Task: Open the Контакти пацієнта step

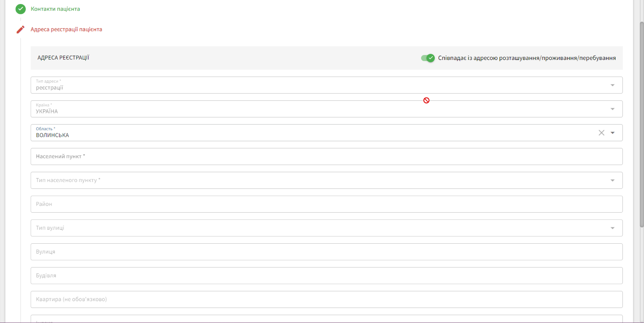Action: point(55,9)
